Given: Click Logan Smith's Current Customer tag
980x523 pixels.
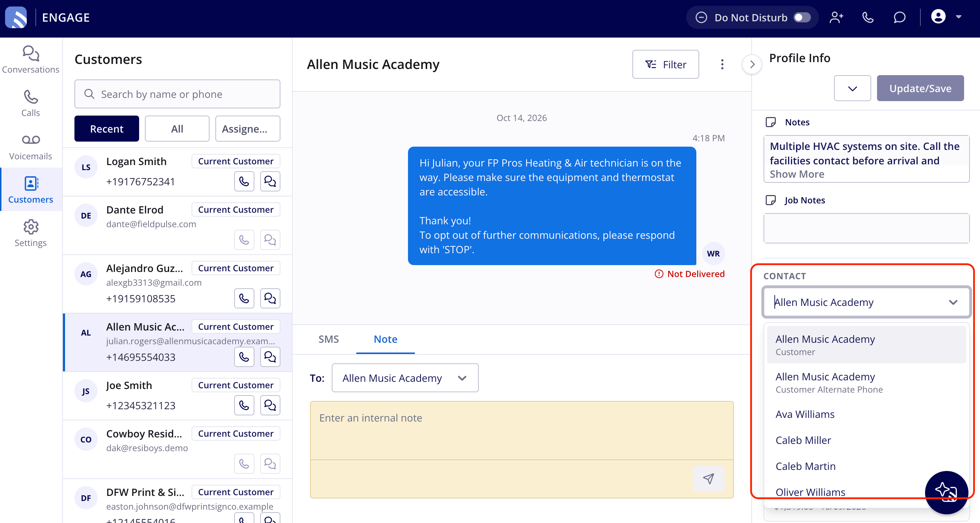Looking at the screenshot, I should pos(236,161).
